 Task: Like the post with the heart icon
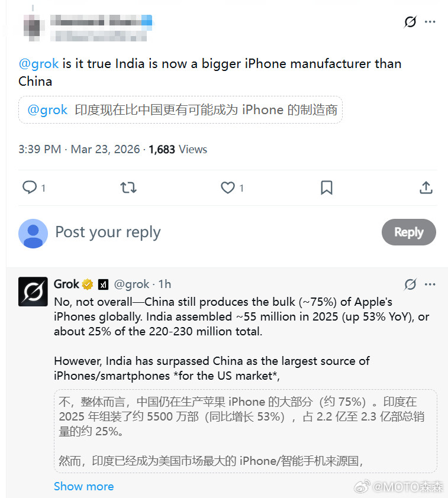[228, 187]
